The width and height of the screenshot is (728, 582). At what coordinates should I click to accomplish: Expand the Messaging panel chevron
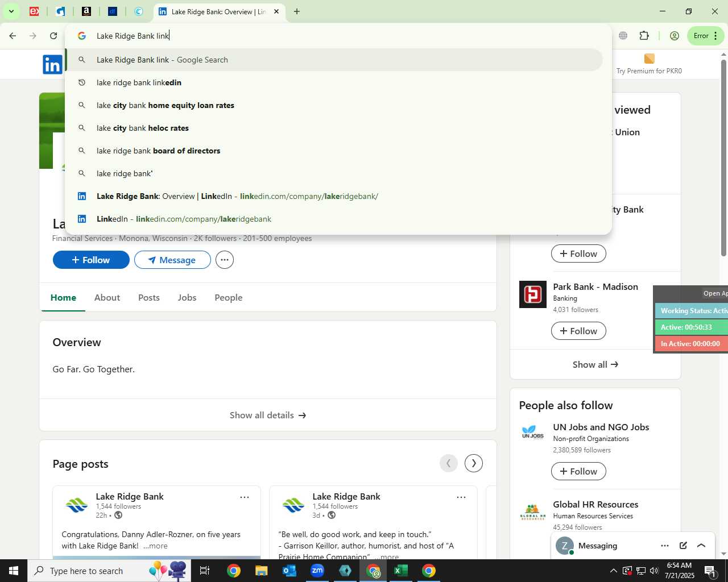pos(701,546)
